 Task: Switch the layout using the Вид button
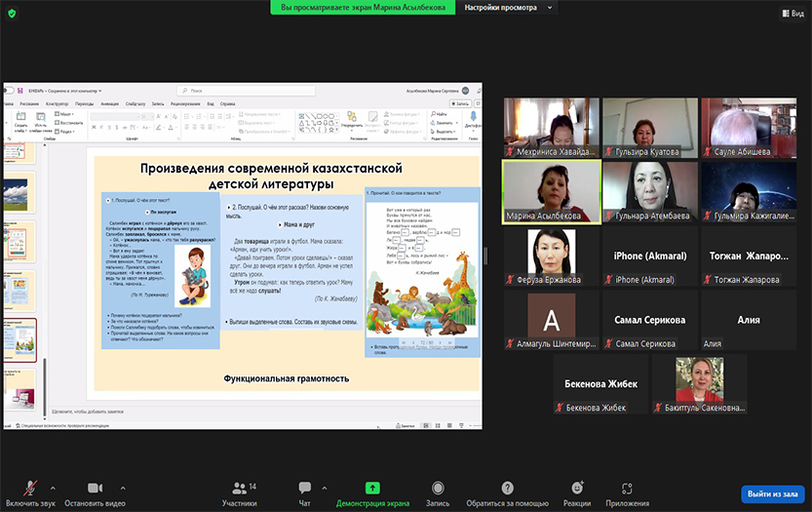pos(792,13)
